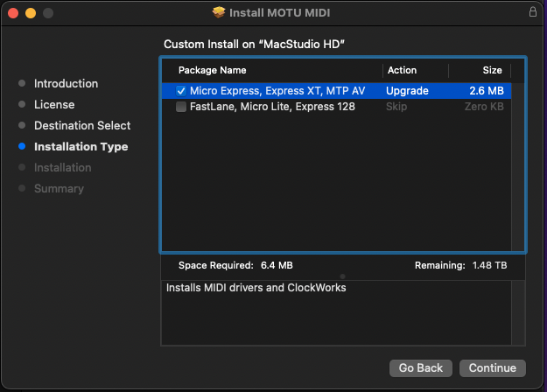Select the Introduction step in sidebar

click(66, 84)
